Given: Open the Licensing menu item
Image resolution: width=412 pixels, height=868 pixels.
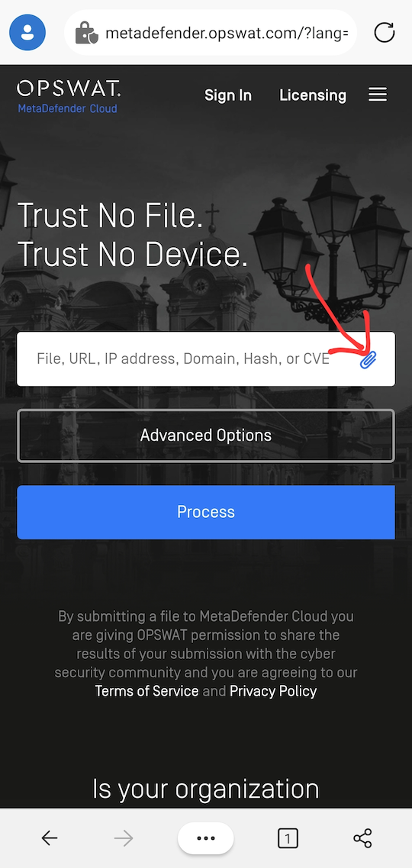Looking at the screenshot, I should click(x=313, y=95).
